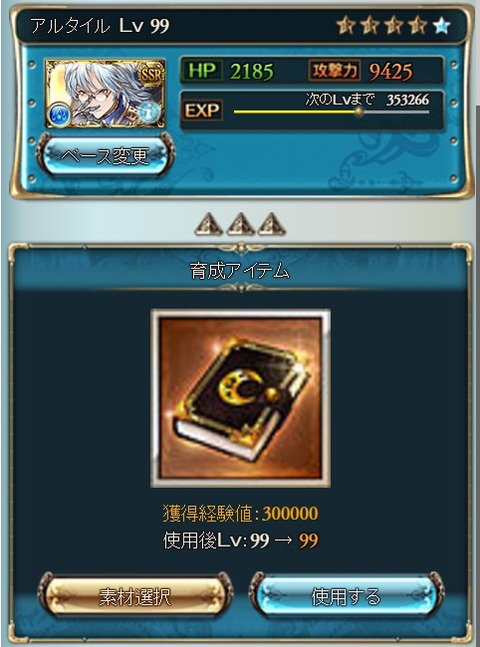Click the ベース変更 button
480x647 pixels.
point(105,156)
